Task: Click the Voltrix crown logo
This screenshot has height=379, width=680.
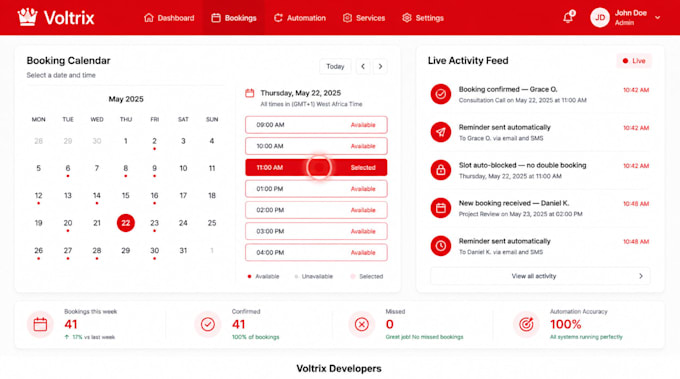Action: (x=27, y=17)
